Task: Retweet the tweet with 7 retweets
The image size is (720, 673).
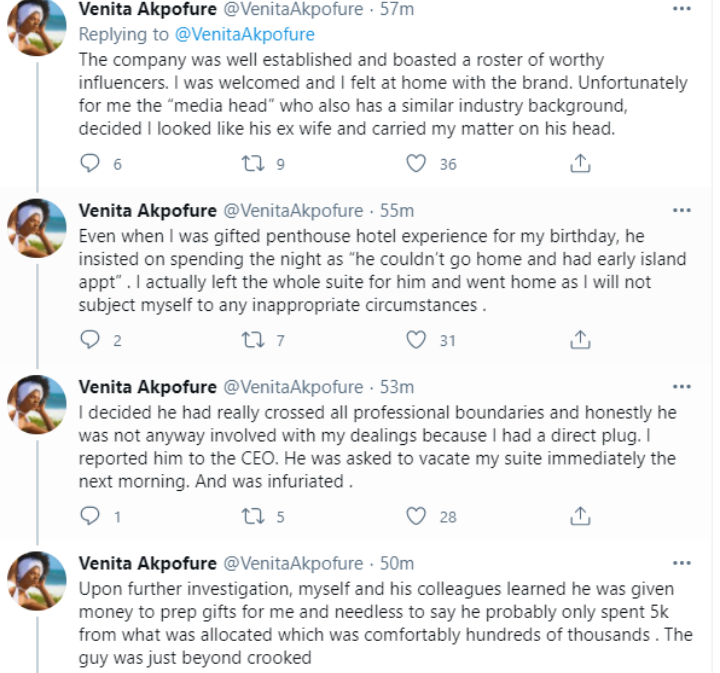Action: (254, 340)
